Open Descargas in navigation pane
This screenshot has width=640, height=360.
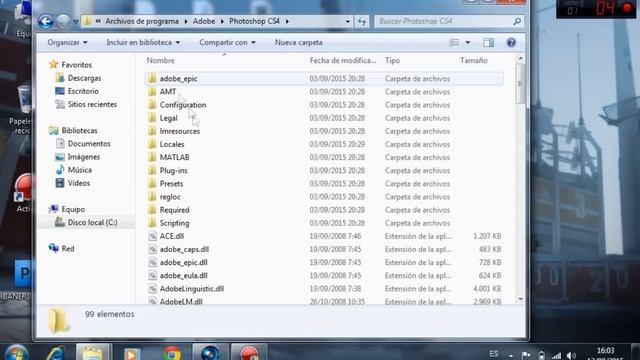click(84, 78)
